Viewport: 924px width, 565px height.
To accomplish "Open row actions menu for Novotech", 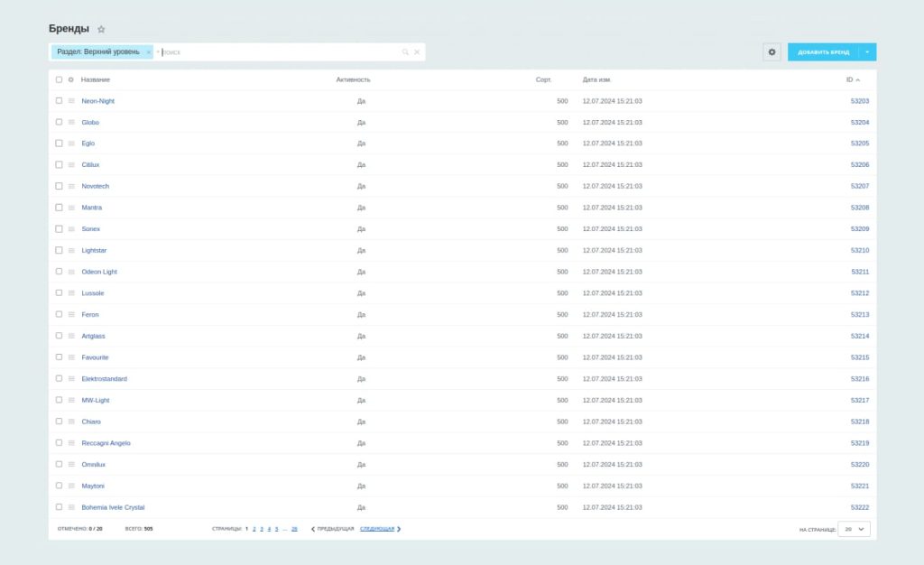I will (x=71, y=186).
